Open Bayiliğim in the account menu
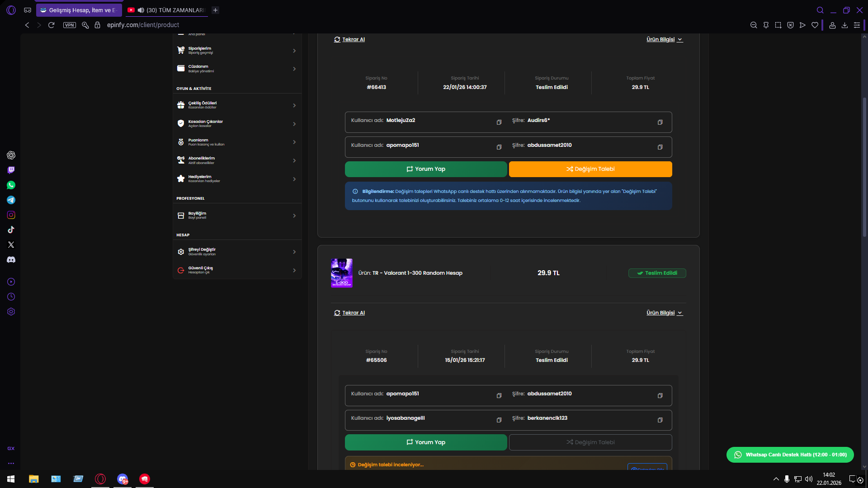The height and width of the screenshot is (488, 868). tap(237, 216)
